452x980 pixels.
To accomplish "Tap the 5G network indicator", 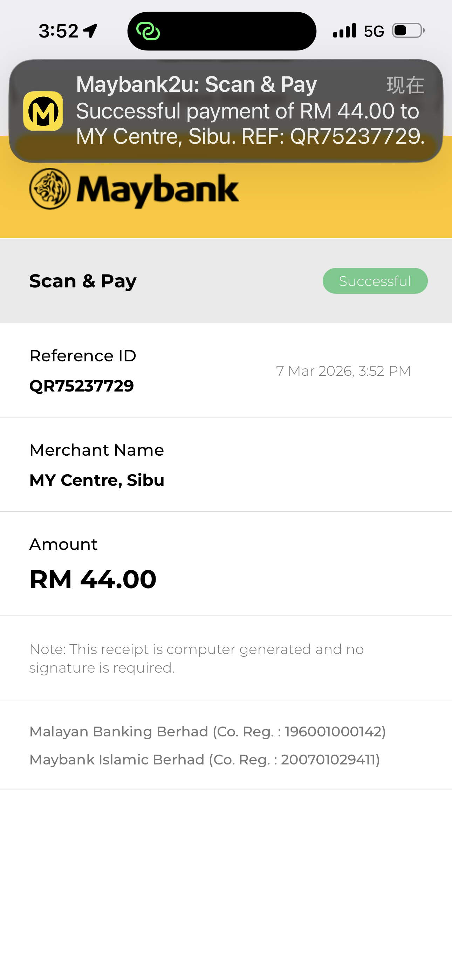I will coord(374,32).
